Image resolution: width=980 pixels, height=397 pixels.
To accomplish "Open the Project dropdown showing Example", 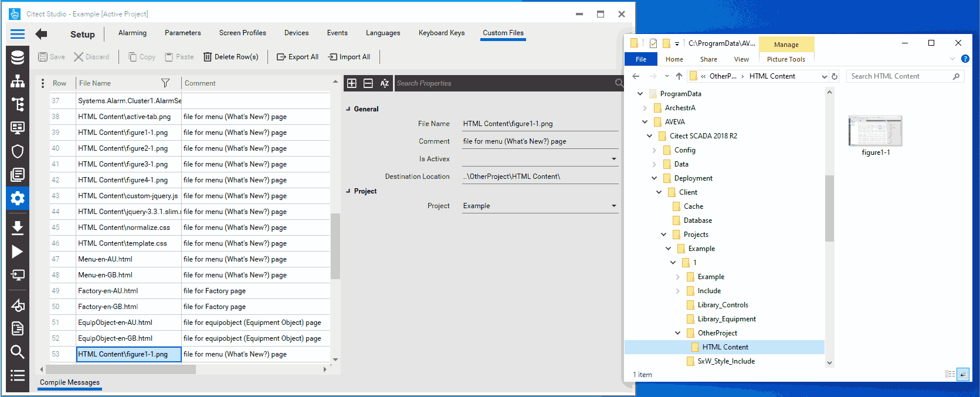I will click(x=614, y=206).
